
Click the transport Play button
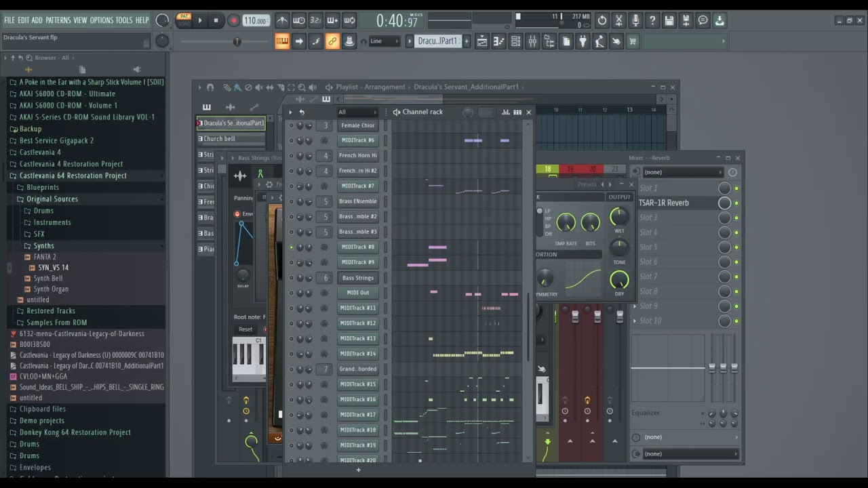coord(200,20)
